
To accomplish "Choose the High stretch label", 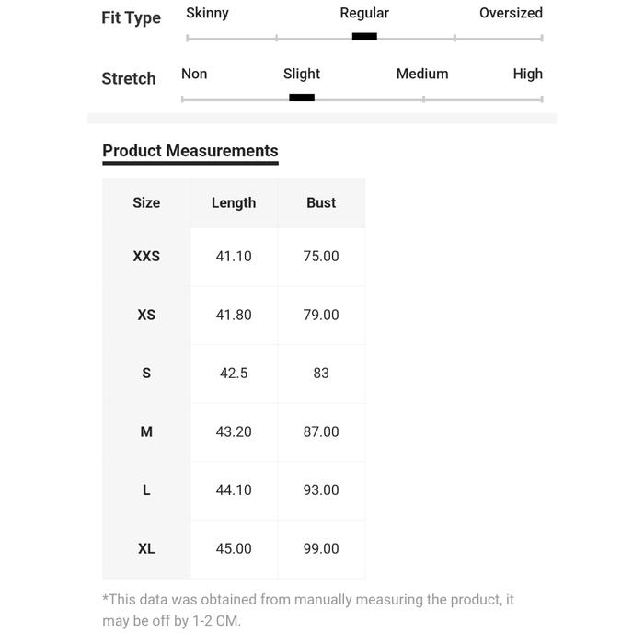I will 527,74.
